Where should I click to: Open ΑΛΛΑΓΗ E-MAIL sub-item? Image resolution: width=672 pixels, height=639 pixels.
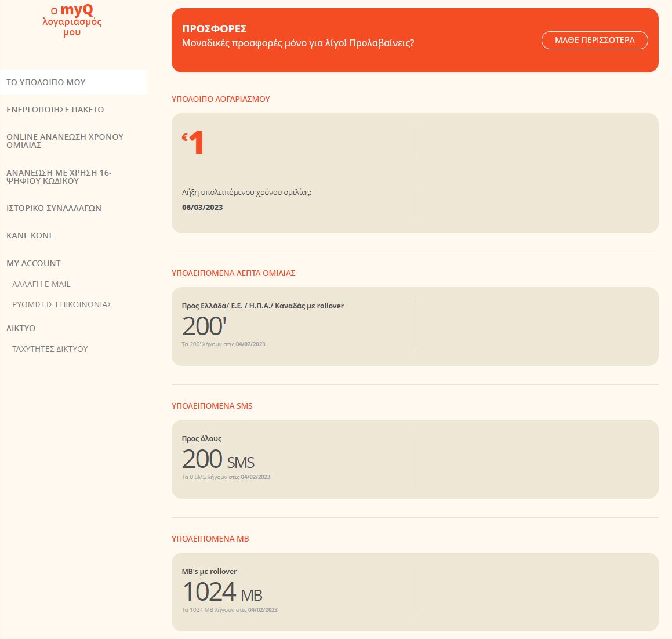(41, 284)
